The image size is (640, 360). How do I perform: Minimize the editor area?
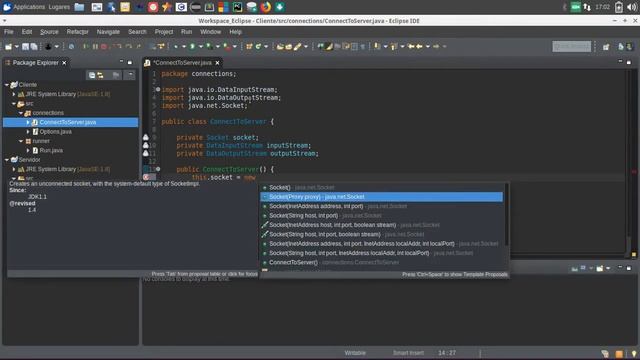tap(620, 62)
